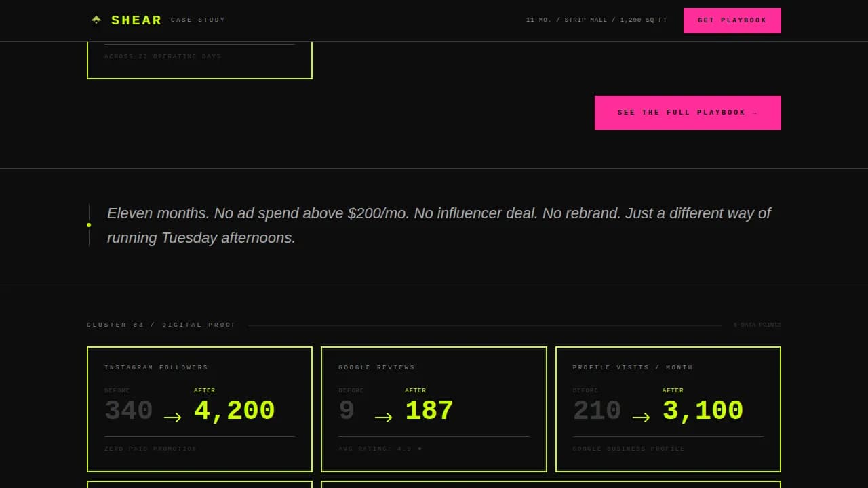
Task: Click the 'Eleven months' quote paragraph
Action: click(x=439, y=225)
